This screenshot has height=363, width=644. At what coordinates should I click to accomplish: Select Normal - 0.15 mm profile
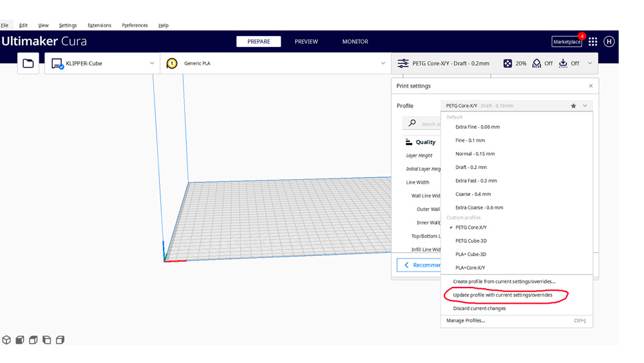click(x=516, y=153)
